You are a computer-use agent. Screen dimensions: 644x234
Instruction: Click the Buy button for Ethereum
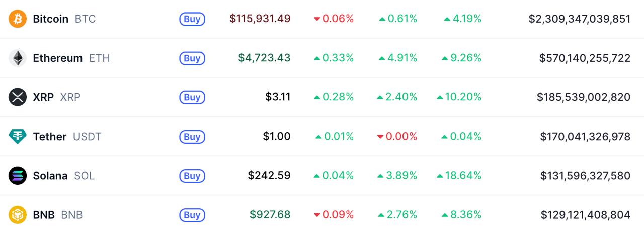pyautogui.click(x=192, y=58)
